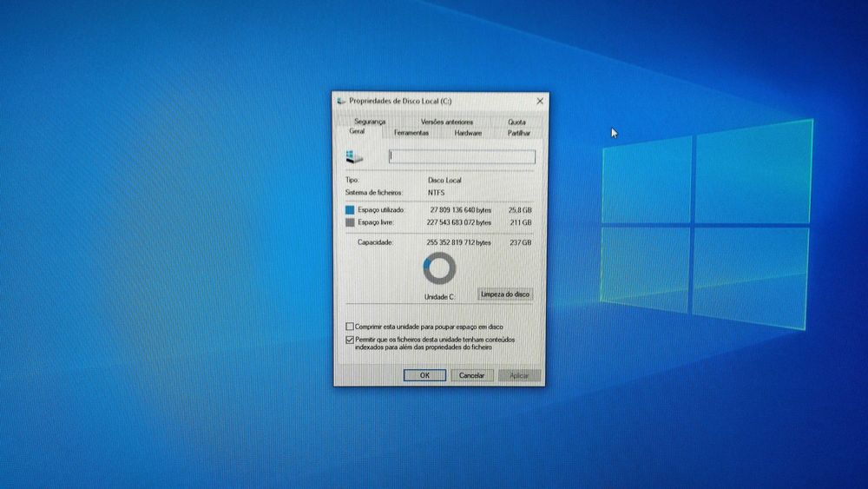Switch to Versões anteriores tab
Screen dimensions: 868x489
point(447,122)
